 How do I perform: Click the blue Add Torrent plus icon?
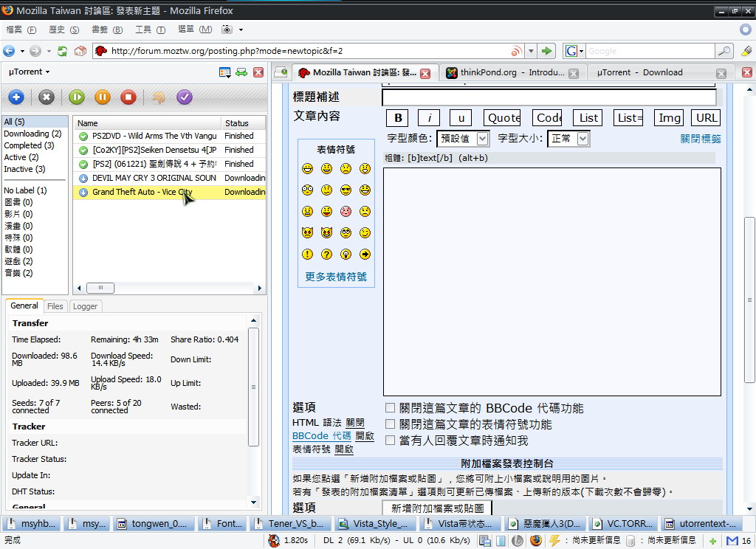pyautogui.click(x=16, y=97)
